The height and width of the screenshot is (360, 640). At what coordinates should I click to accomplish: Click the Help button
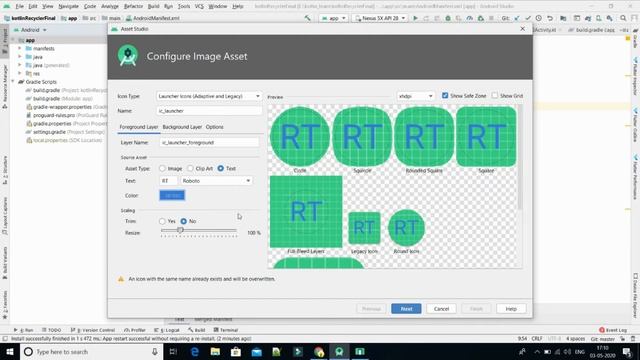[x=511, y=309]
